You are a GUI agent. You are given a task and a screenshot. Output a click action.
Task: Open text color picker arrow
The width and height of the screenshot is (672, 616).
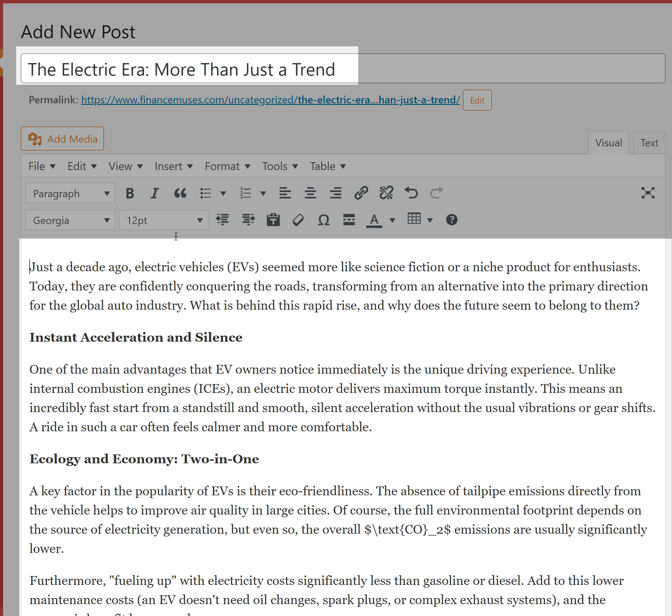(x=392, y=220)
